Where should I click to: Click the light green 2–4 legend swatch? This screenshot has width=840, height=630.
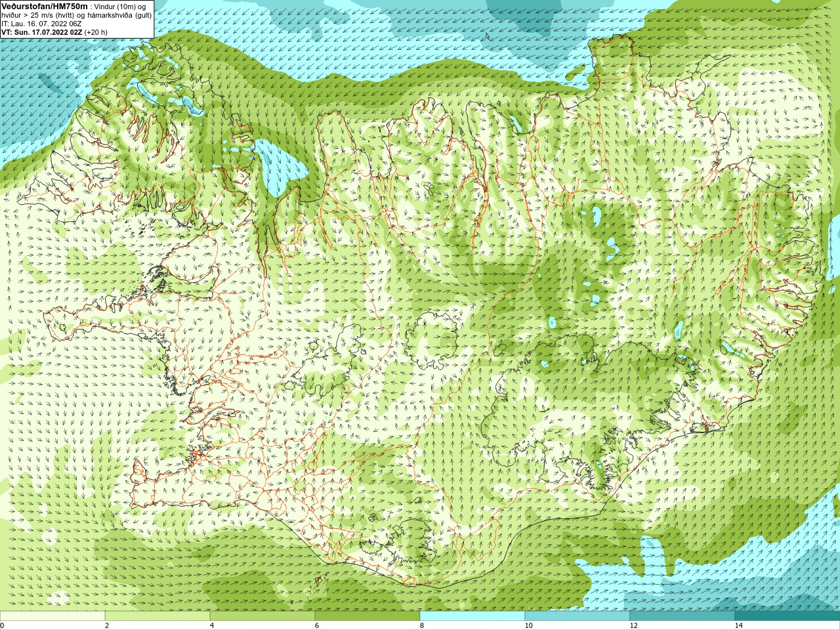(157, 616)
